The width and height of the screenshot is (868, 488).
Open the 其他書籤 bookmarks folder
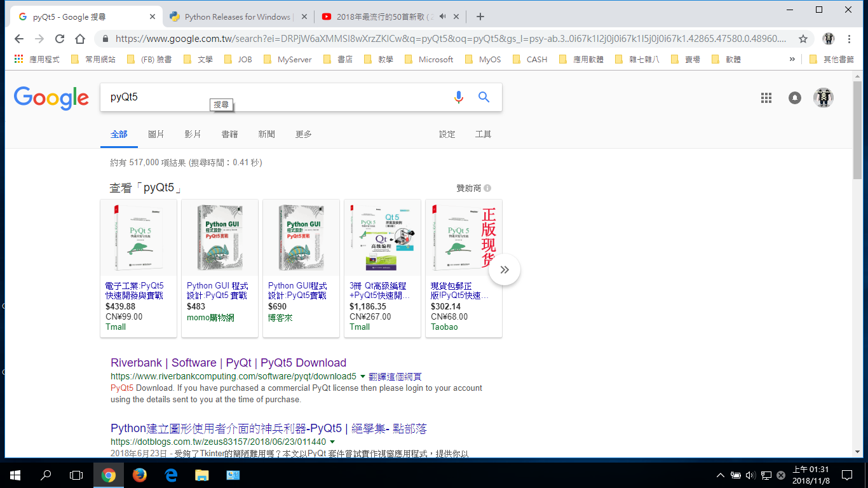tap(832, 59)
